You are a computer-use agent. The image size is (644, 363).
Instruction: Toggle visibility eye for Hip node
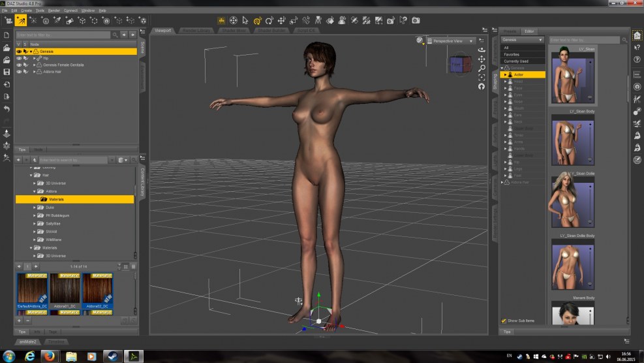click(x=19, y=58)
